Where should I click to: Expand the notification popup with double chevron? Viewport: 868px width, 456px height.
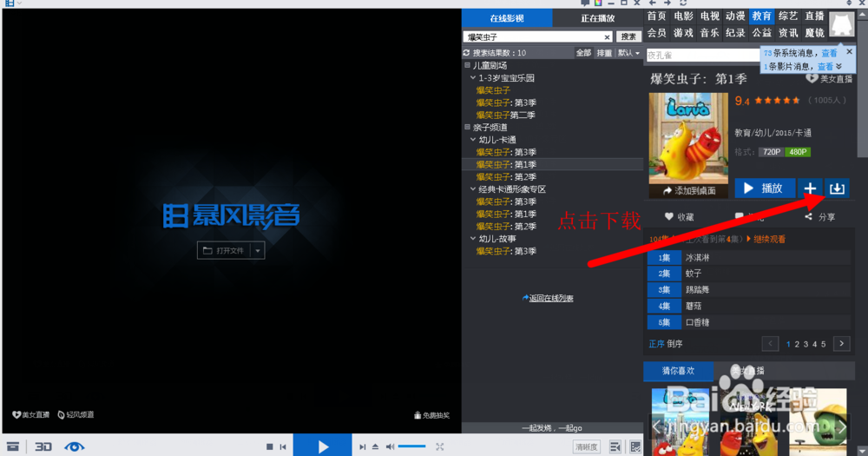(x=839, y=67)
